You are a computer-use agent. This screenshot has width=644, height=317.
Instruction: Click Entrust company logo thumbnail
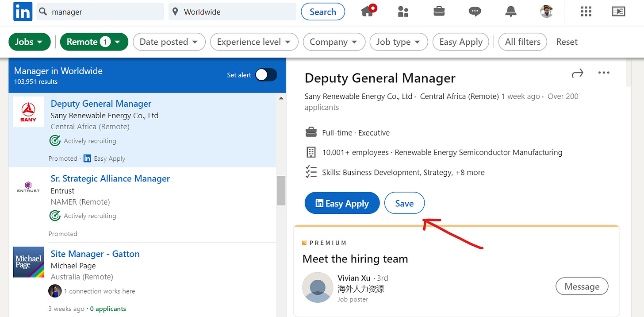[28, 187]
